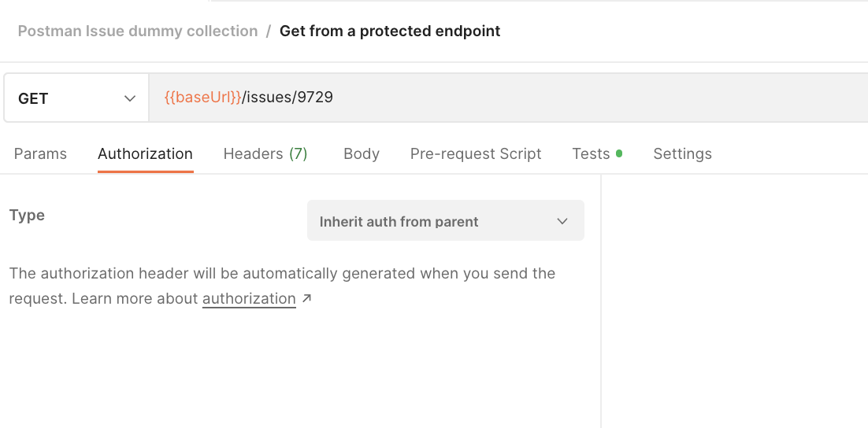Open the Headers tab
This screenshot has width=868, height=428.
coord(253,154)
